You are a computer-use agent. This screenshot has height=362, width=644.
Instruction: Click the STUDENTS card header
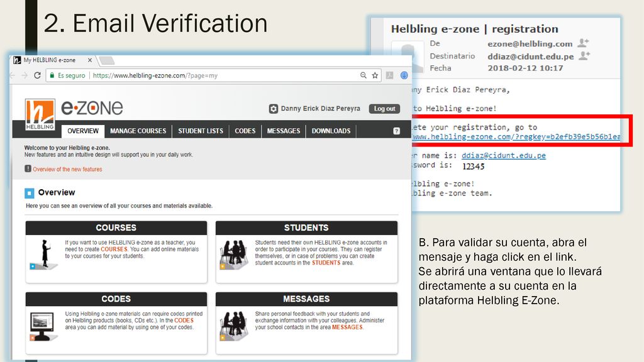pos(306,228)
